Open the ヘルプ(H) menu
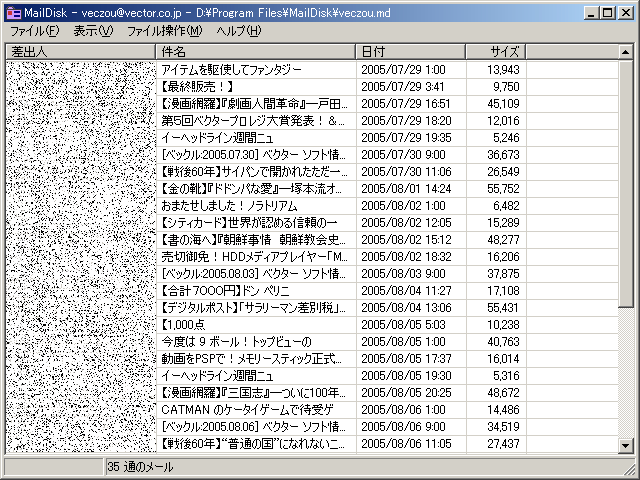The height and width of the screenshot is (480, 640). tap(239, 31)
